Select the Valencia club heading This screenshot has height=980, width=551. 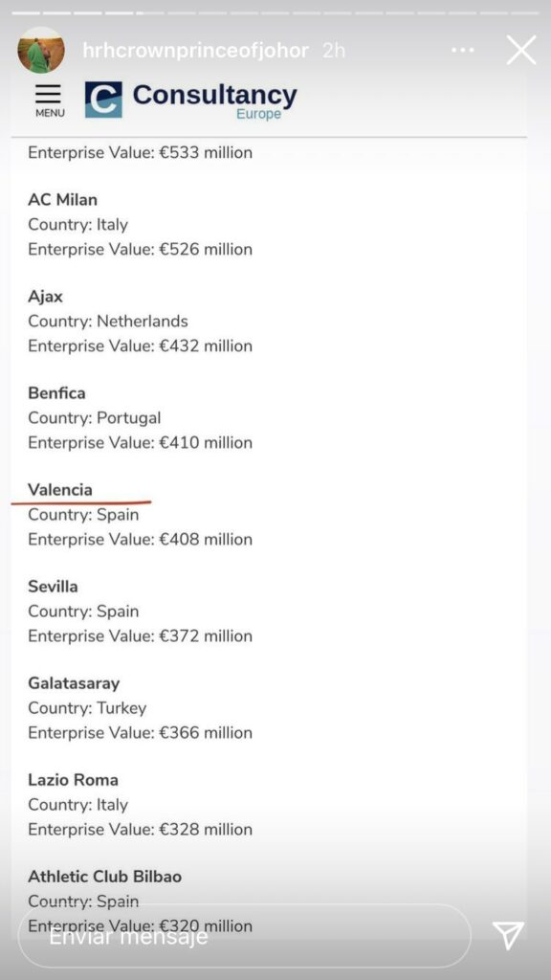pos(60,489)
